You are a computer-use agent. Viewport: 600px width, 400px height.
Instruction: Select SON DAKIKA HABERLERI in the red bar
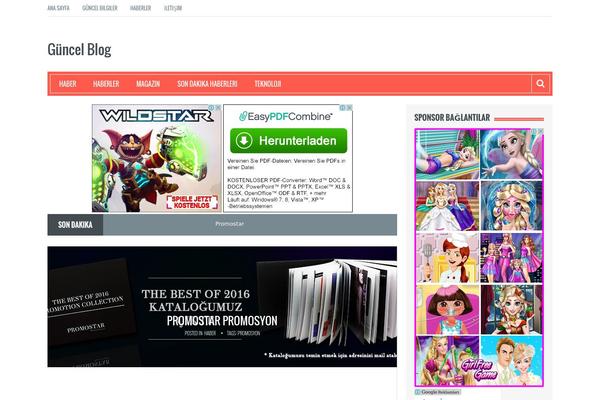(x=207, y=84)
